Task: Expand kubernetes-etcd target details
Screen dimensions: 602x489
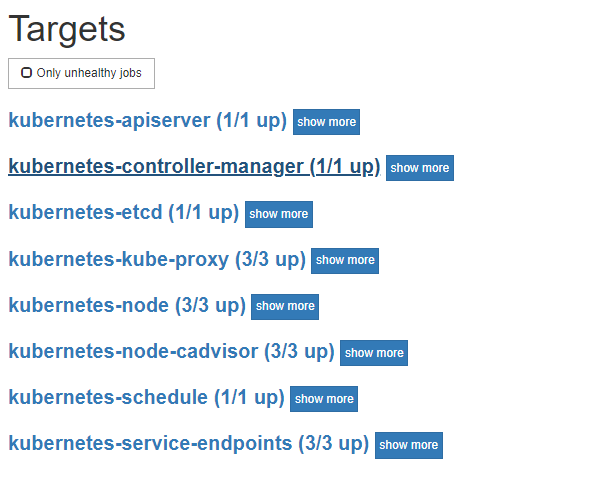Action: [x=278, y=214]
